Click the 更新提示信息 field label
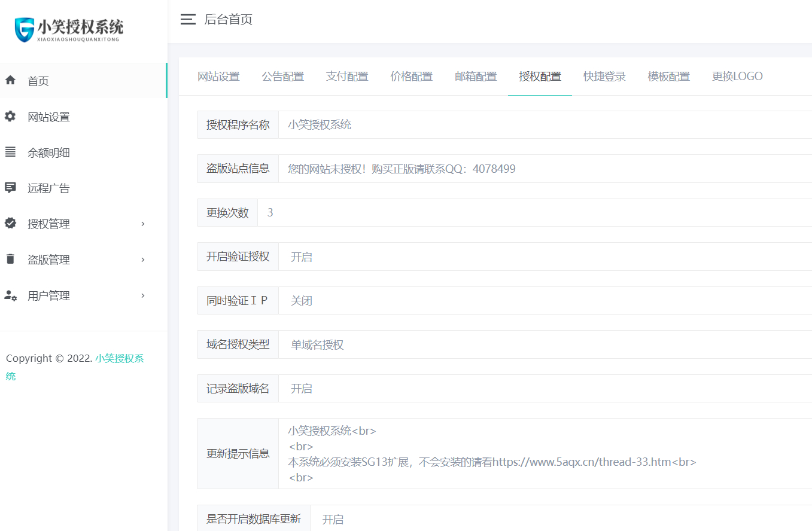Image resolution: width=812 pixels, height=531 pixels. point(238,453)
